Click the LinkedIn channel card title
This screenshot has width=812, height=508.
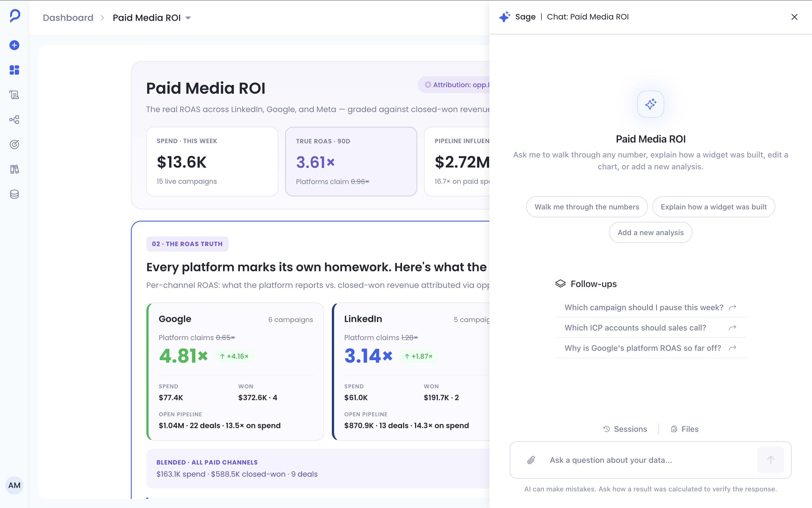[x=363, y=319]
